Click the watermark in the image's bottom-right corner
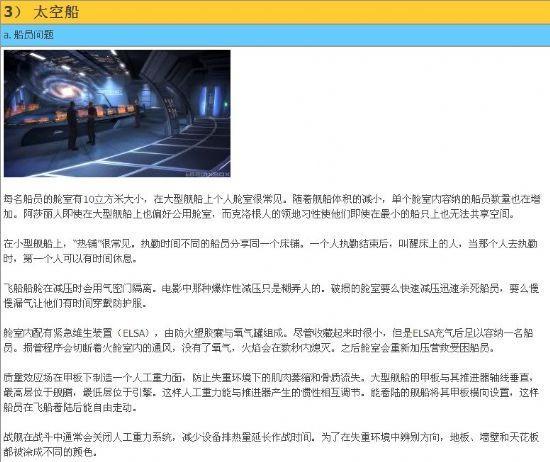 point(207,173)
